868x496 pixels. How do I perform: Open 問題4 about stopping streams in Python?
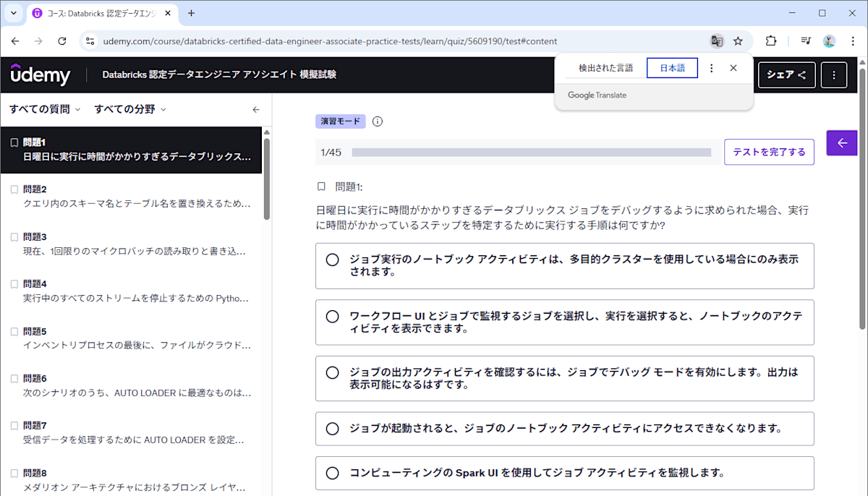coord(131,291)
